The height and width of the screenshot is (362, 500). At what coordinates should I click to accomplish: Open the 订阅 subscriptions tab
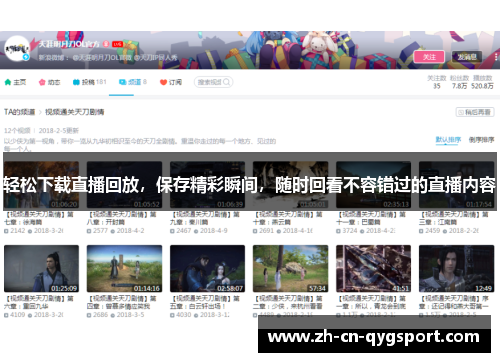[171, 82]
